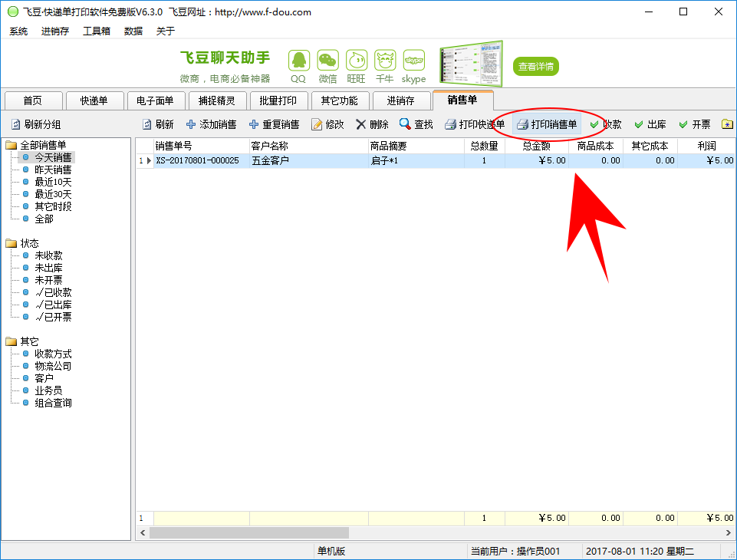
Task: Click 开票 invoice checkmark button
Action: click(x=695, y=124)
